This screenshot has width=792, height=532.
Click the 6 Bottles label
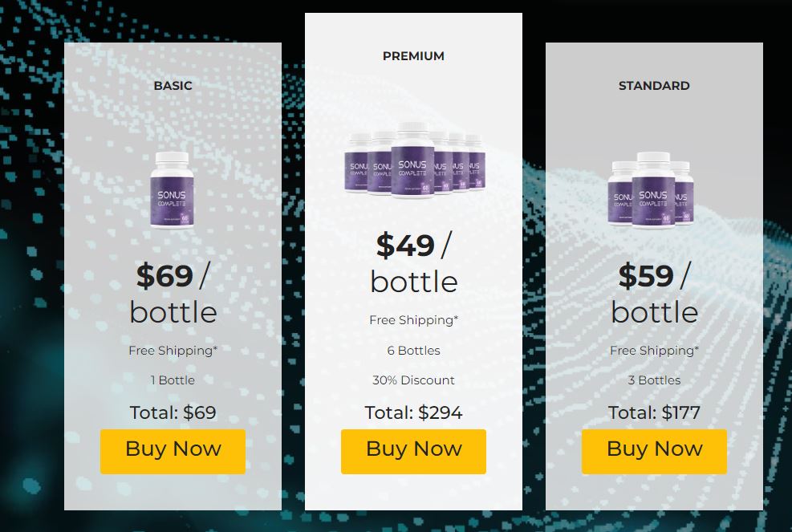(414, 351)
